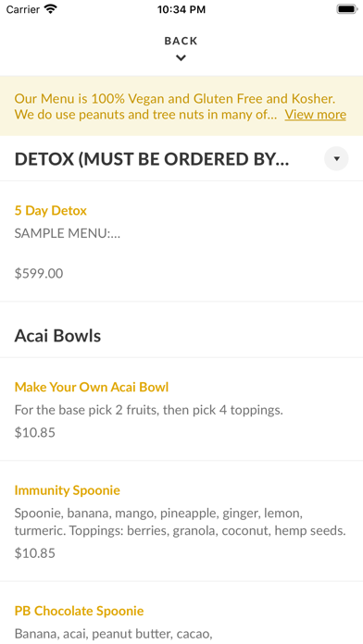Tap the BACK label at top
The image size is (363, 644).
(x=181, y=41)
